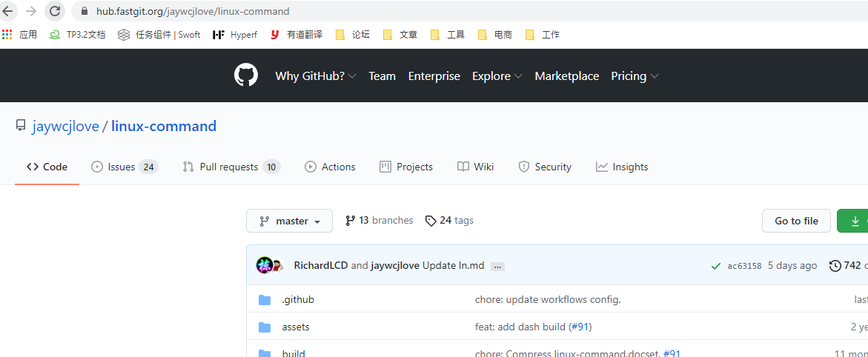The image size is (868, 357).
Task: Open the 论坛 bookmark folder
Action: tap(353, 34)
